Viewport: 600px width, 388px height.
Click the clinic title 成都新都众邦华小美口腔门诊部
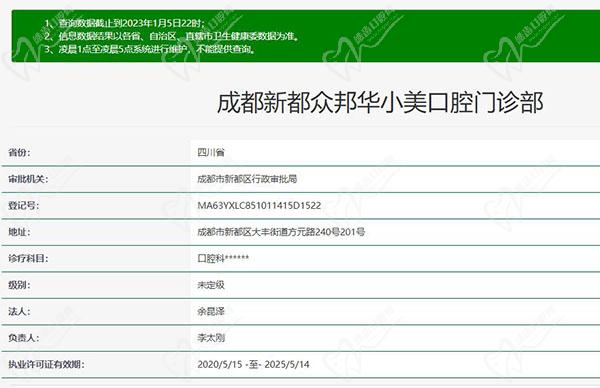380,103
